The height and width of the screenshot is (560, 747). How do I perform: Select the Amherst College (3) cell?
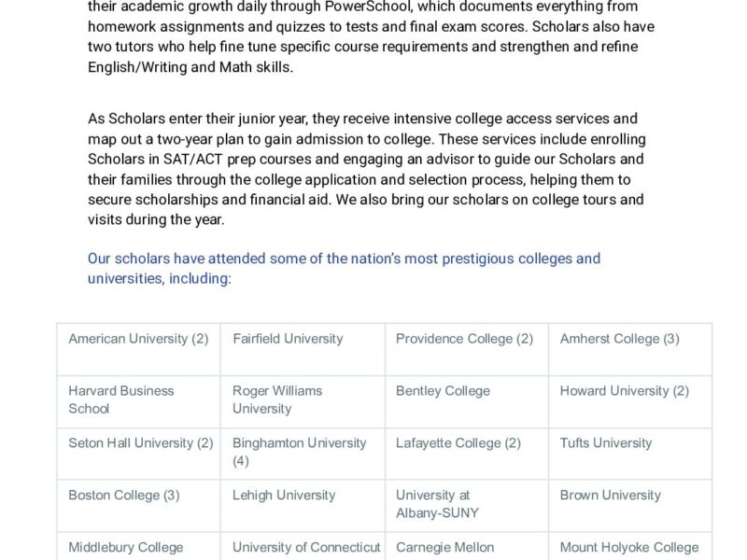pos(619,339)
